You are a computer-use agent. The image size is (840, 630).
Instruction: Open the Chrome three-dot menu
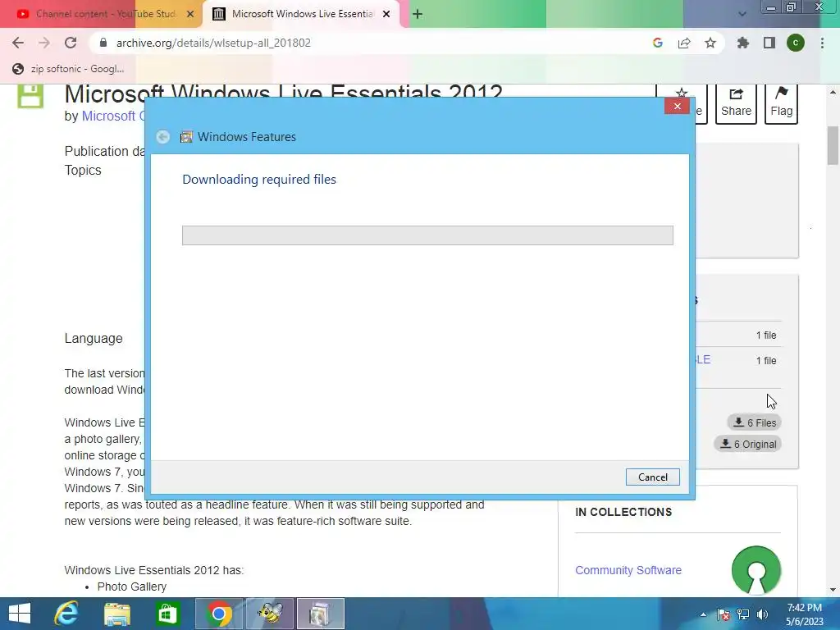coord(822,43)
